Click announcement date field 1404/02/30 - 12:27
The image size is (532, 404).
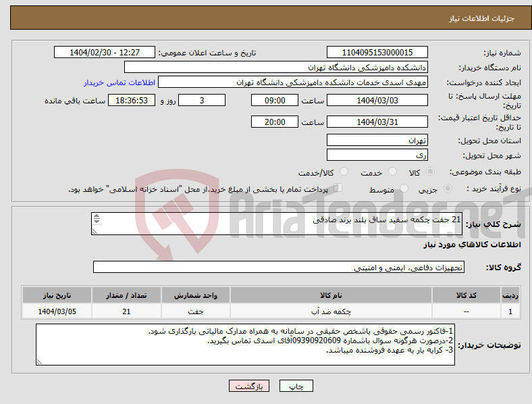[x=105, y=52]
